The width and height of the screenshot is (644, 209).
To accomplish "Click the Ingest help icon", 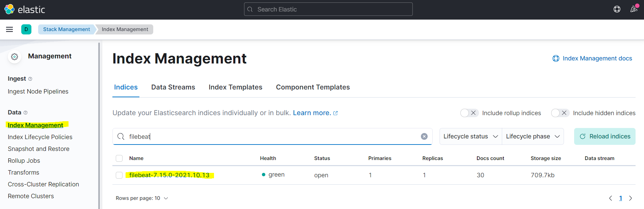I will 30,79.
